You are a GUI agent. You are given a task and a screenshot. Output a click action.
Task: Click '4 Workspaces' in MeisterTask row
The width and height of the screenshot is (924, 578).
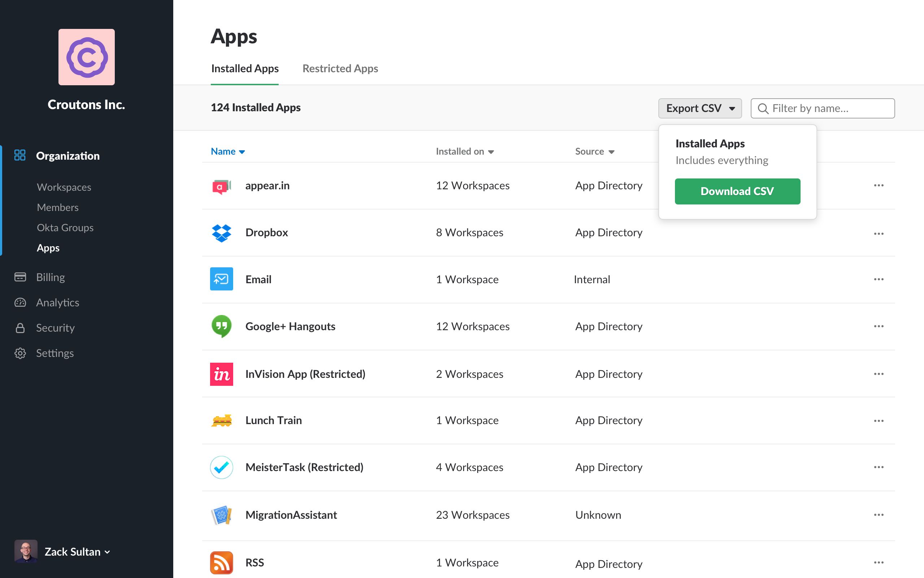470,467
